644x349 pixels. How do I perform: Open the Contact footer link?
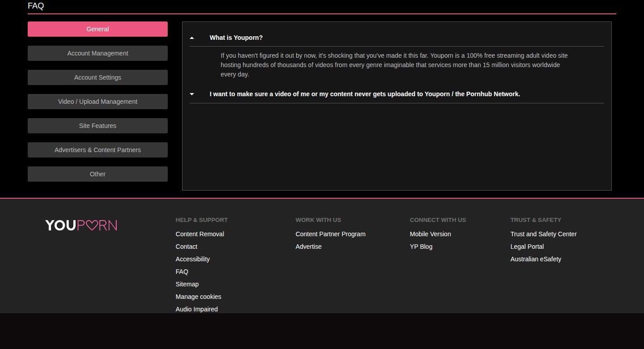click(x=186, y=247)
